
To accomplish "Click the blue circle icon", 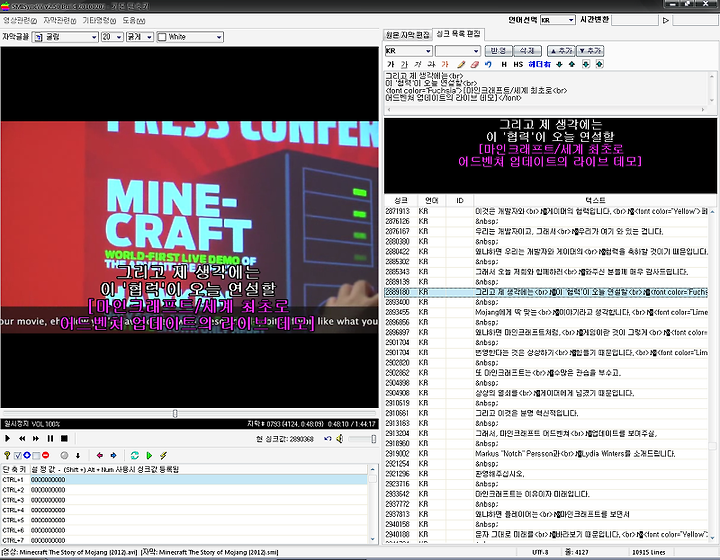I will [27, 455].
